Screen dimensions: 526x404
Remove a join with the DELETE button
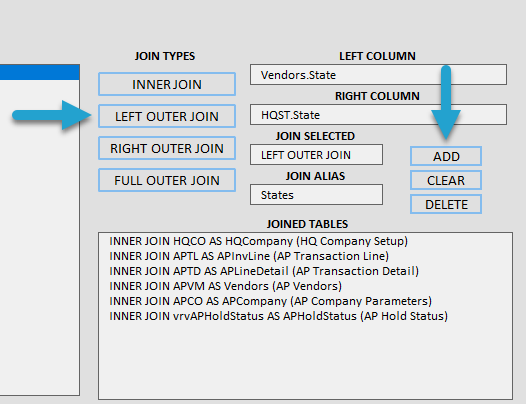[x=446, y=204]
